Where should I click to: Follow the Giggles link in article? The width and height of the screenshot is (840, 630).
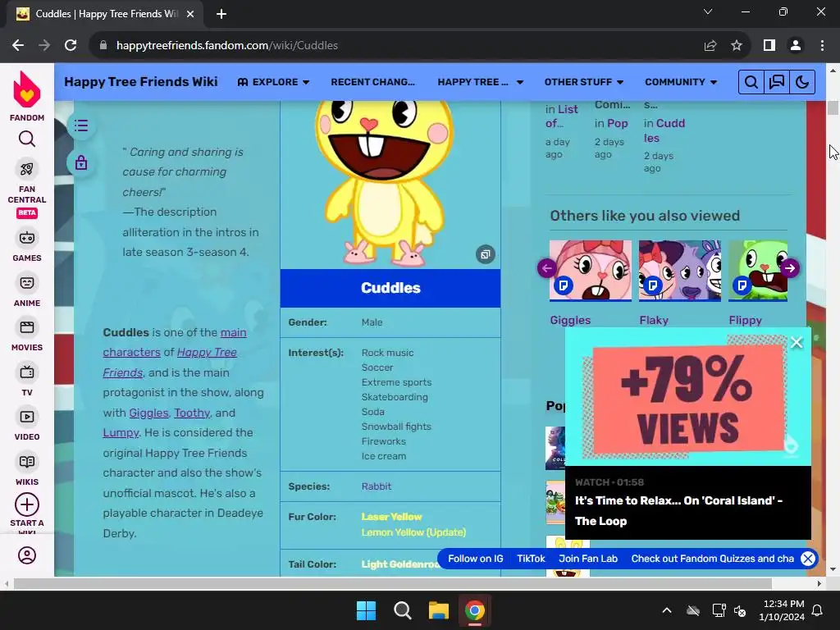(148, 413)
